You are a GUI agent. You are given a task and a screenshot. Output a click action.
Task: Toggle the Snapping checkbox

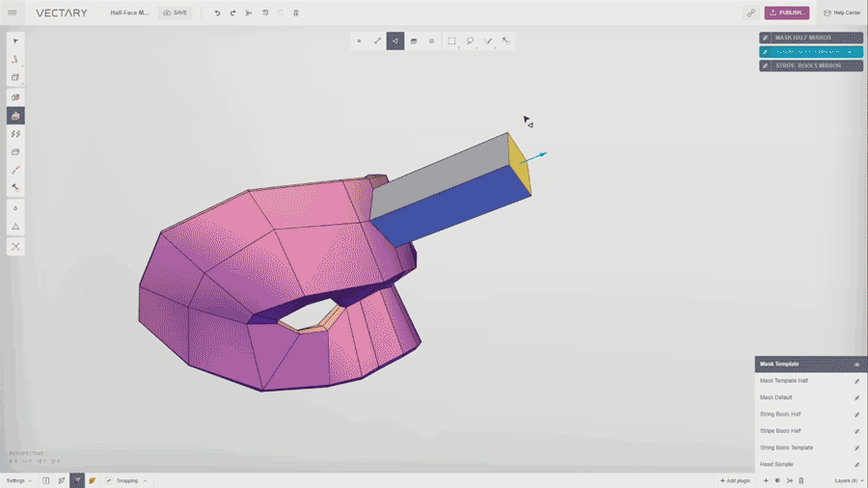(x=109, y=480)
